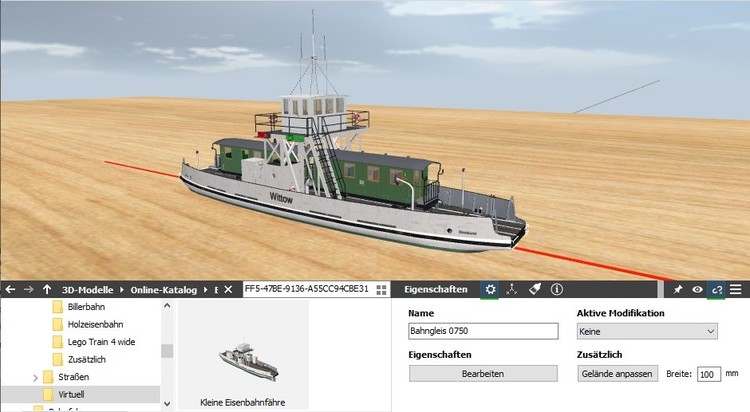Open the Eigenschaften settings gear tab

click(x=490, y=290)
